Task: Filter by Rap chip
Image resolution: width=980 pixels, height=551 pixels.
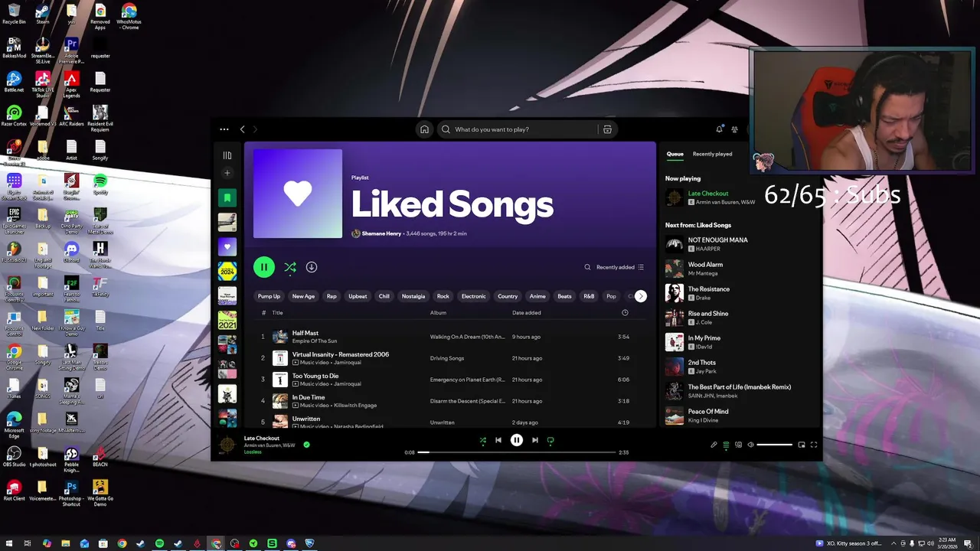Action: tap(332, 296)
